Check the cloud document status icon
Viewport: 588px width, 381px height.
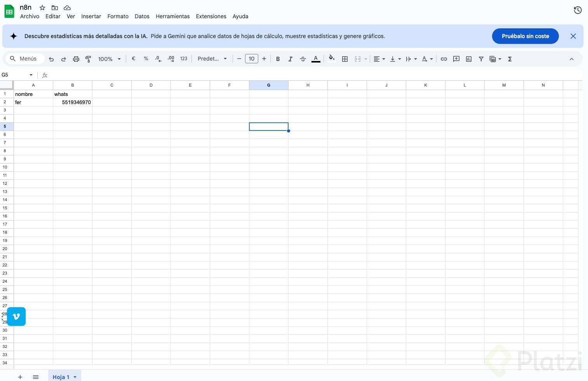[x=67, y=8]
